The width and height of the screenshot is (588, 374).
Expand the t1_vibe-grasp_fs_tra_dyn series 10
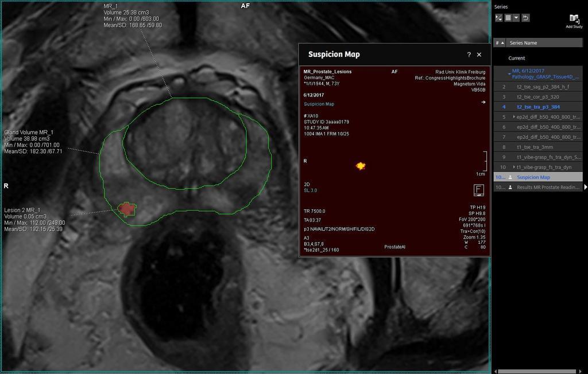(x=514, y=167)
